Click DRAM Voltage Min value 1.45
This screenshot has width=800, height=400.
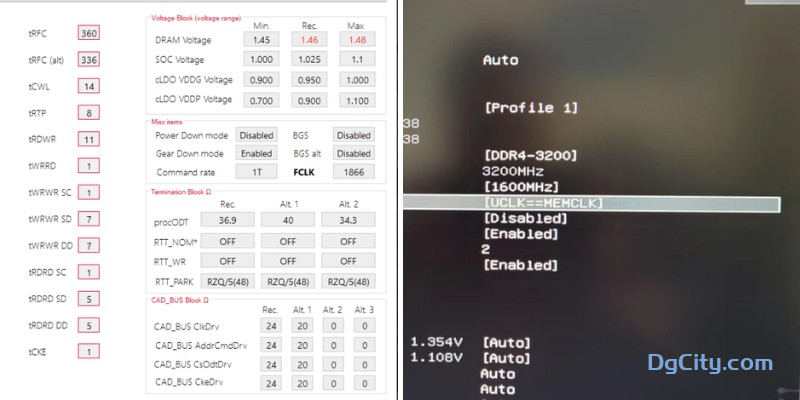pos(261,40)
